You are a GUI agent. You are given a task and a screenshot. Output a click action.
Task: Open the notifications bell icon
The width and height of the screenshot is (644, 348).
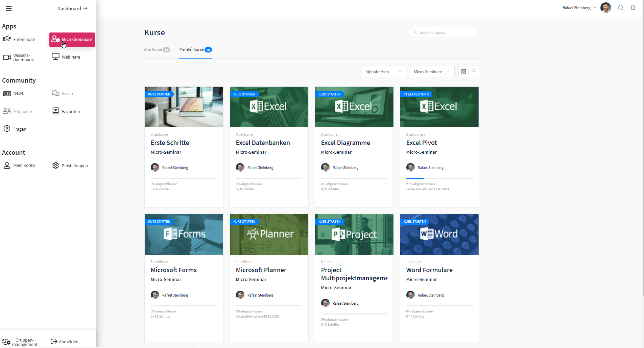click(x=633, y=8)
